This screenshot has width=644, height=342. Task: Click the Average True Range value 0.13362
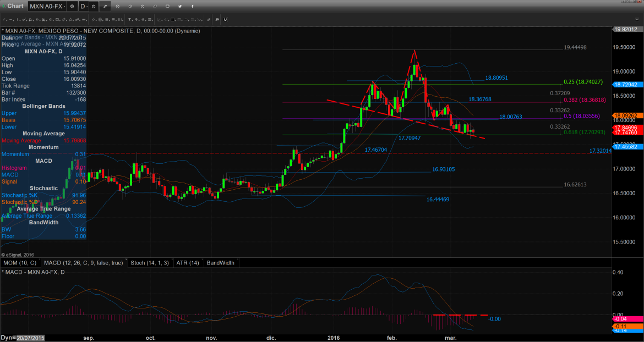coord(76,216)
